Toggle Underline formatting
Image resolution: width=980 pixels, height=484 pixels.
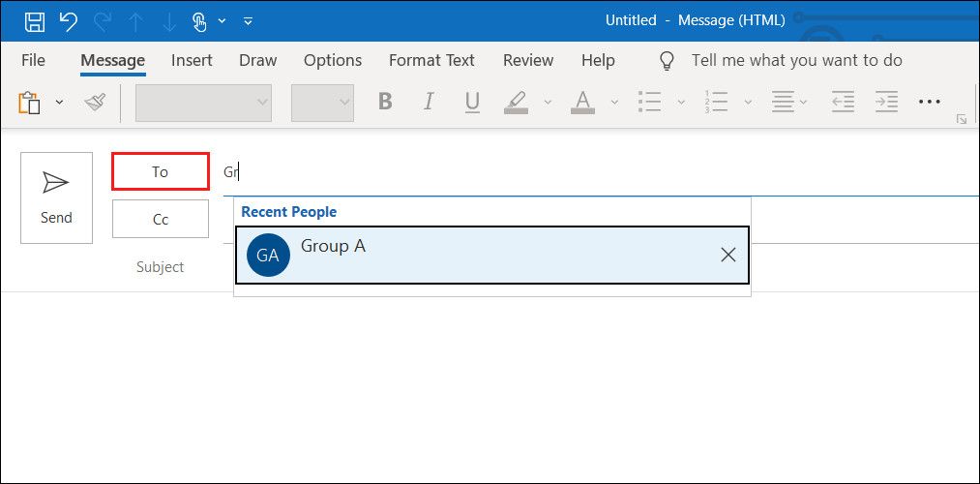pyautogui.click(x=472, y=102)
